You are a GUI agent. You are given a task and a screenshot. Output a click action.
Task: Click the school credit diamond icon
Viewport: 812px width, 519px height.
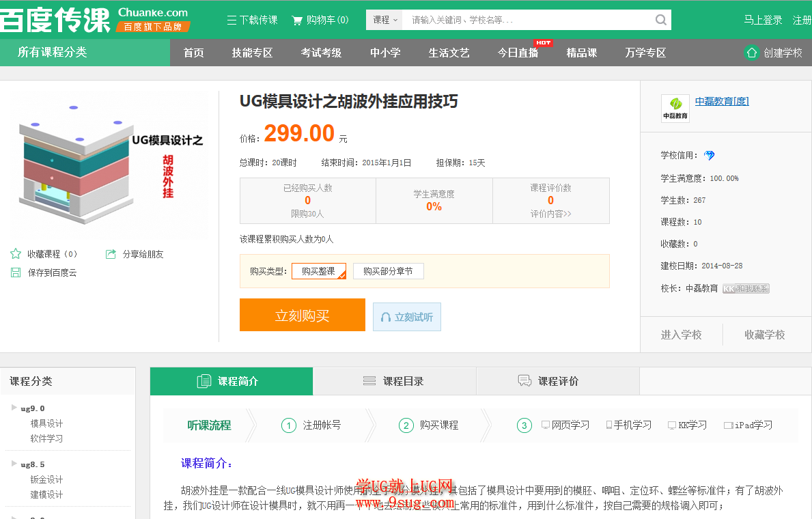click(x=710, y=156)
